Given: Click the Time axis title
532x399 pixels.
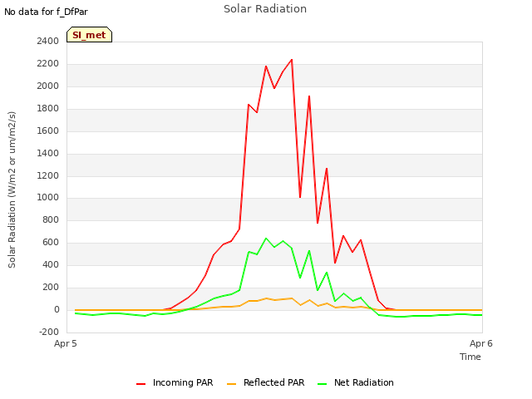Looking at the screenshot, I should (470, 357).
